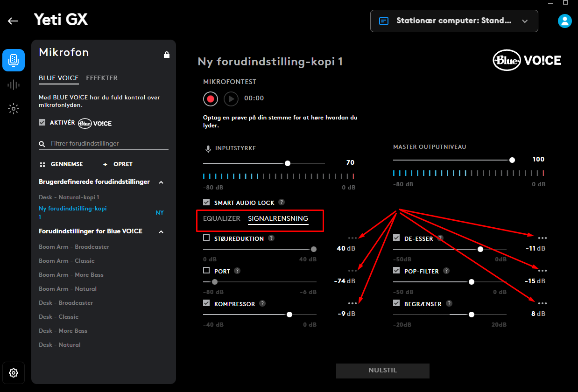The height and width of the screenshot is (392, 578).
Task: Enable the Støjreduktion checkbox
Action: [x=206, y=238]
